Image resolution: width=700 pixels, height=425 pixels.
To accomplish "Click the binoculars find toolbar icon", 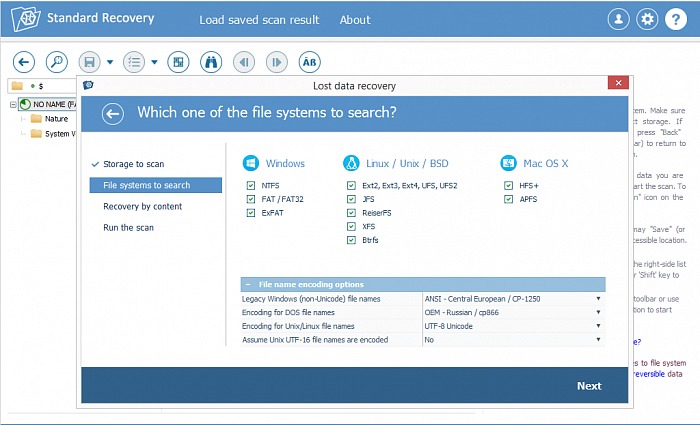I will click(211, 62).
